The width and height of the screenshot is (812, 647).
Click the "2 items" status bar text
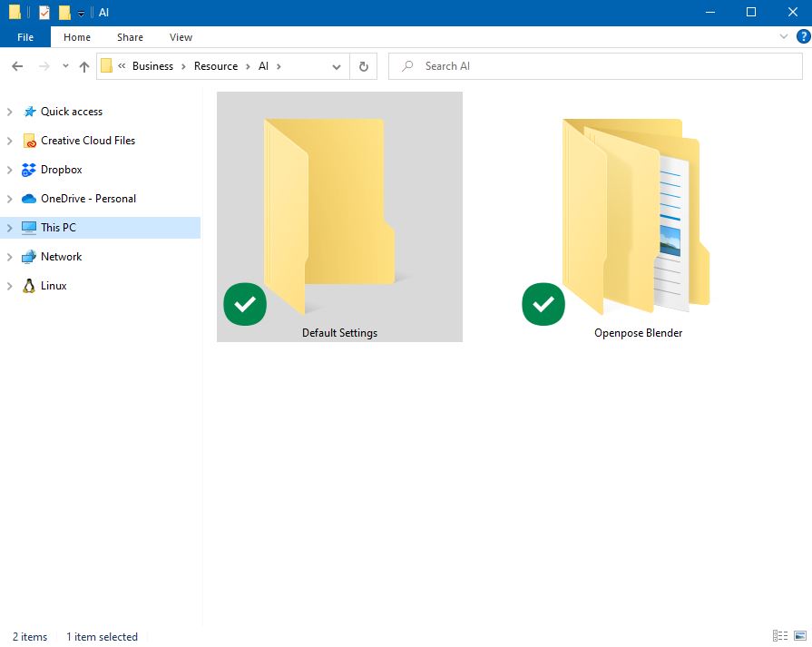click(x=30, y=637)
